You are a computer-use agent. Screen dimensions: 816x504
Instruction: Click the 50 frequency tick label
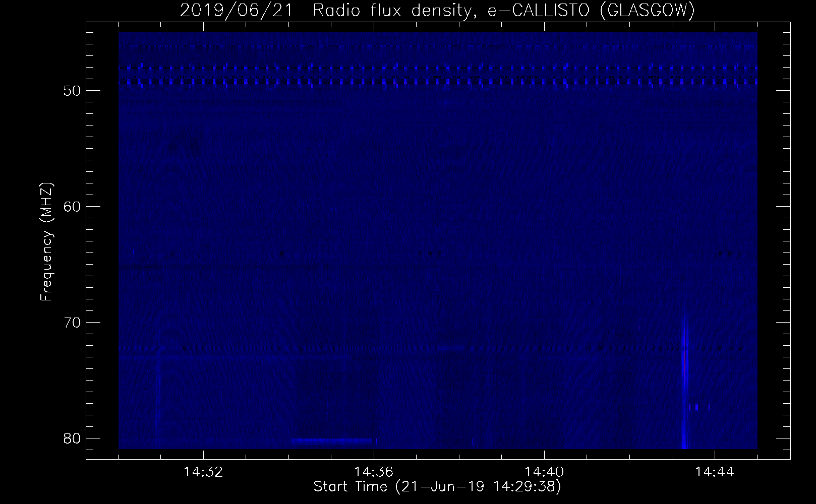point(72,91)
